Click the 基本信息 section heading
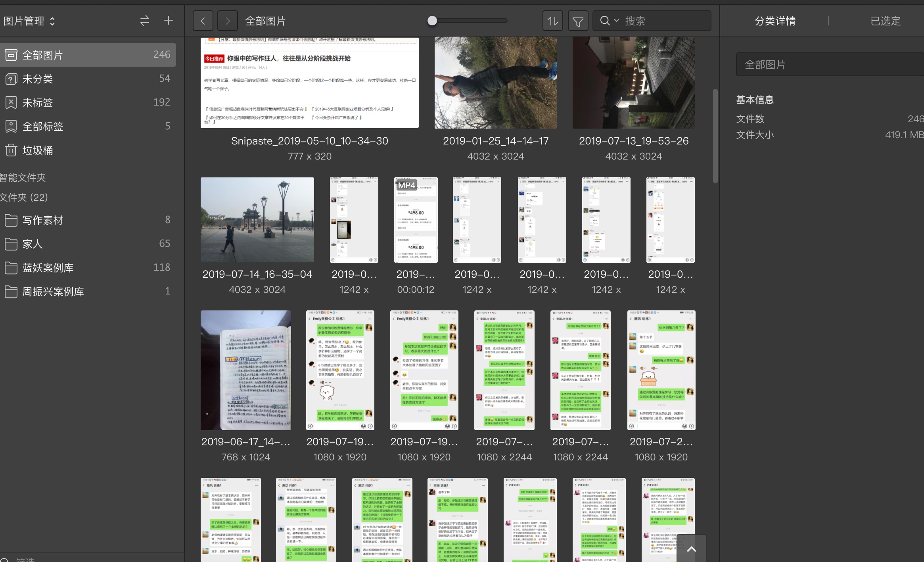Image resolution: width=924 pixels, height=562 pixels. click(755, 100)
